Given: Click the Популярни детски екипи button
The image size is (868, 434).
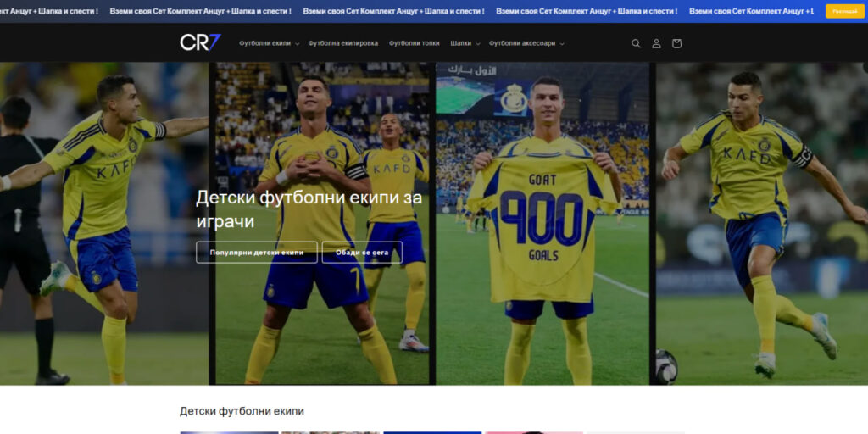Looking at the screenshot, I should point(257,253).
